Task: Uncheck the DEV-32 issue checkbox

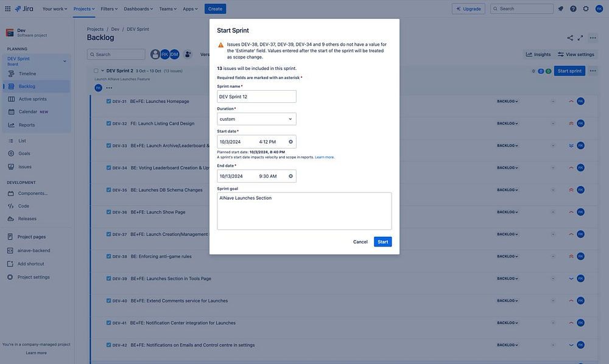Action: 109,124
